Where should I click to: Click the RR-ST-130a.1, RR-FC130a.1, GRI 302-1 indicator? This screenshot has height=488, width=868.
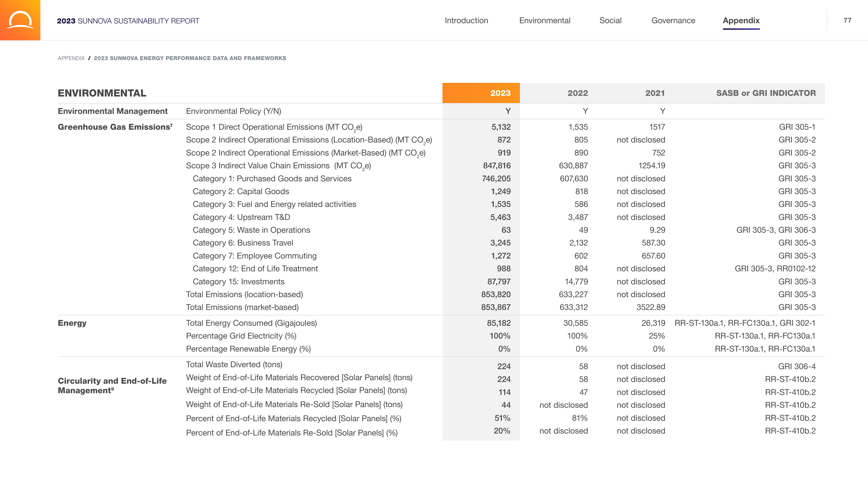(x=745, y=323)
